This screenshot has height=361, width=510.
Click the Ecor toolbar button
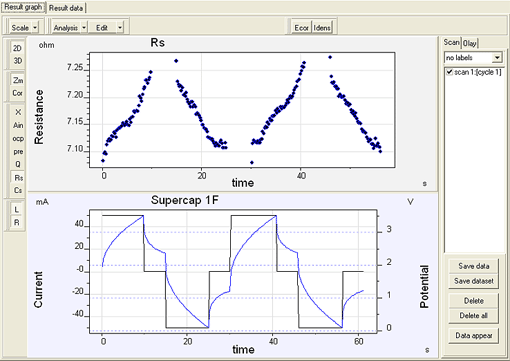pyautogui.click(x=301, y=28)
